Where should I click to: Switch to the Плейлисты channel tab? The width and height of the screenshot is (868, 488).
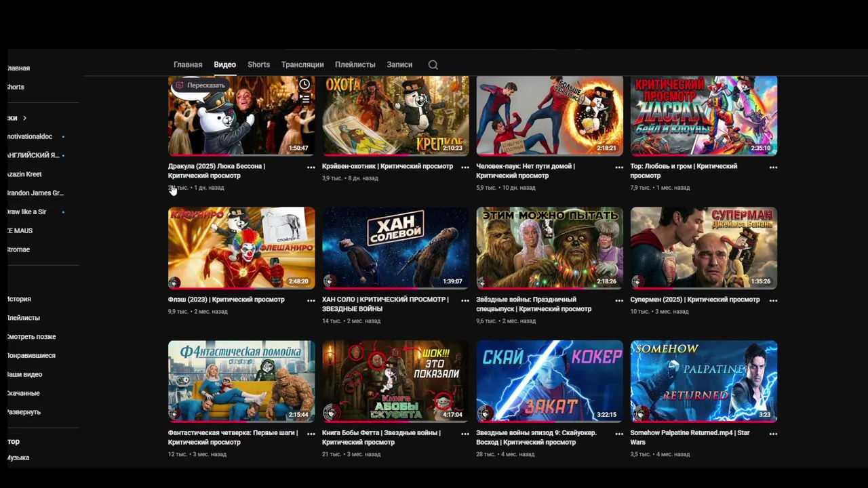[x=355, y=65]
